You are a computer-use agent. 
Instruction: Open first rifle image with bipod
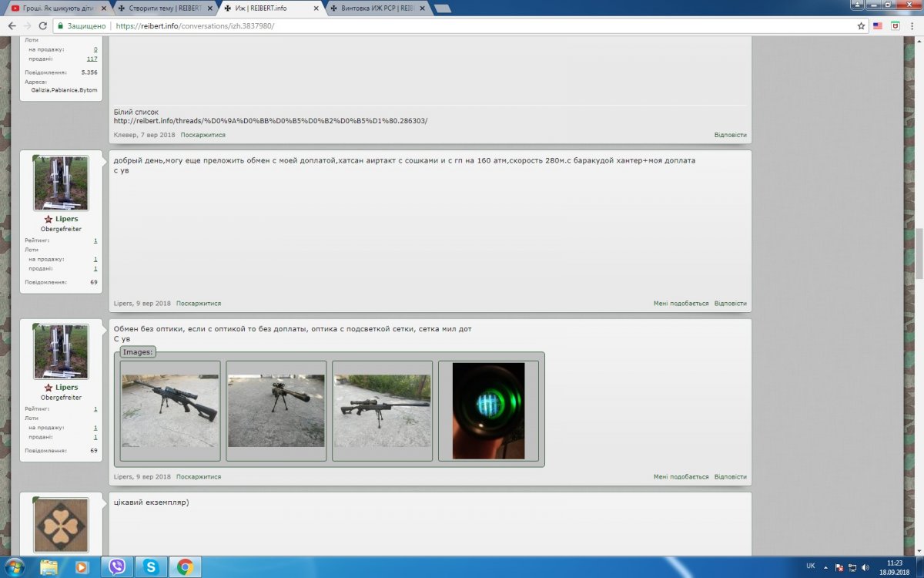click(170, 411)
